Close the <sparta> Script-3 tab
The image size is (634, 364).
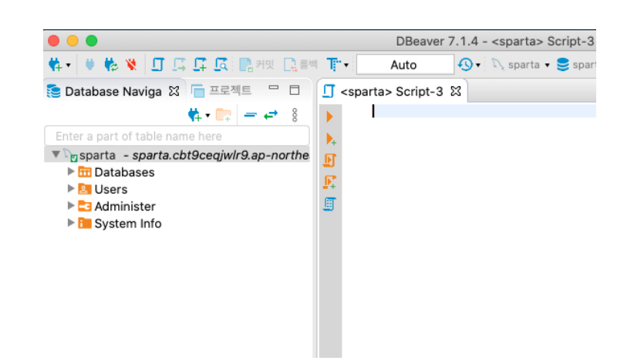coord(456,92)
